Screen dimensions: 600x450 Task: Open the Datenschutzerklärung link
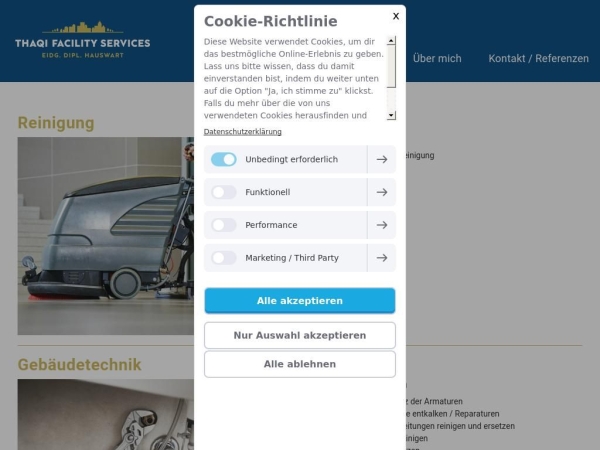coord(243,132)
